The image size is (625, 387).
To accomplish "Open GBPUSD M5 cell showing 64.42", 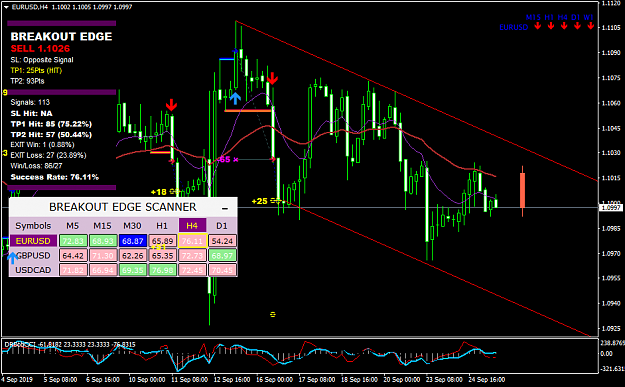I will pyautogui.click(x=73, y=255).
